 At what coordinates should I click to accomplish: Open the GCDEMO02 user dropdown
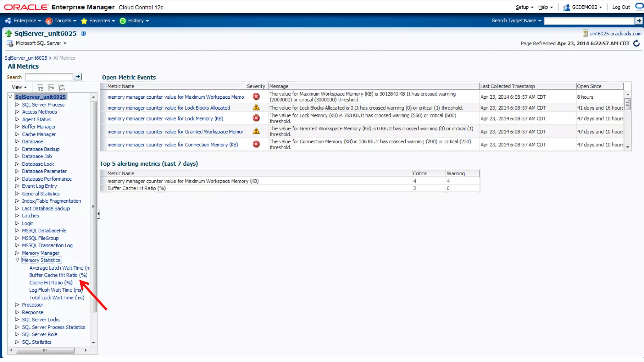pyautogui.click(x=587, y=7)
